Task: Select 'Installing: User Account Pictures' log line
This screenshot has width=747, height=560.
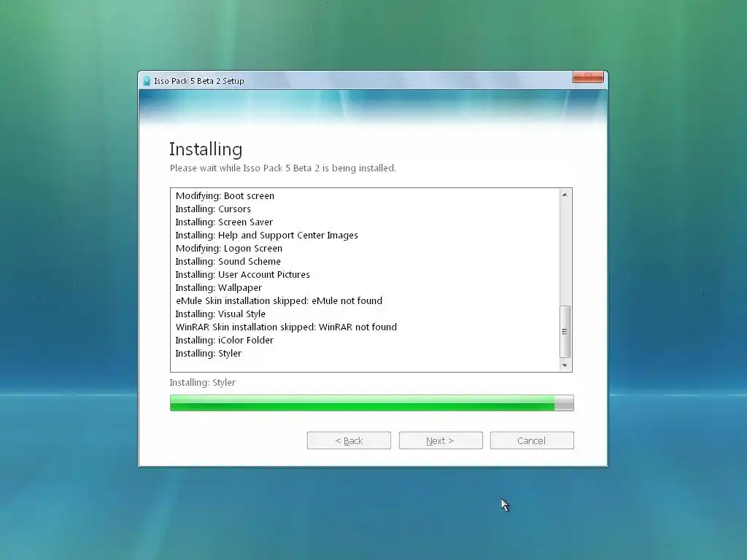Action: [x=242, y=274]
